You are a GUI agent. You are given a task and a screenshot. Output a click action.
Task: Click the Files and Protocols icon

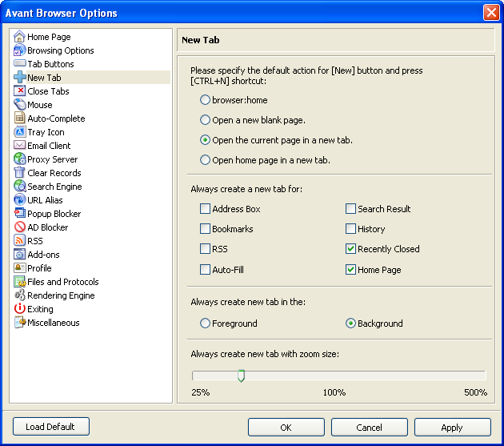(x=19, y=282)
